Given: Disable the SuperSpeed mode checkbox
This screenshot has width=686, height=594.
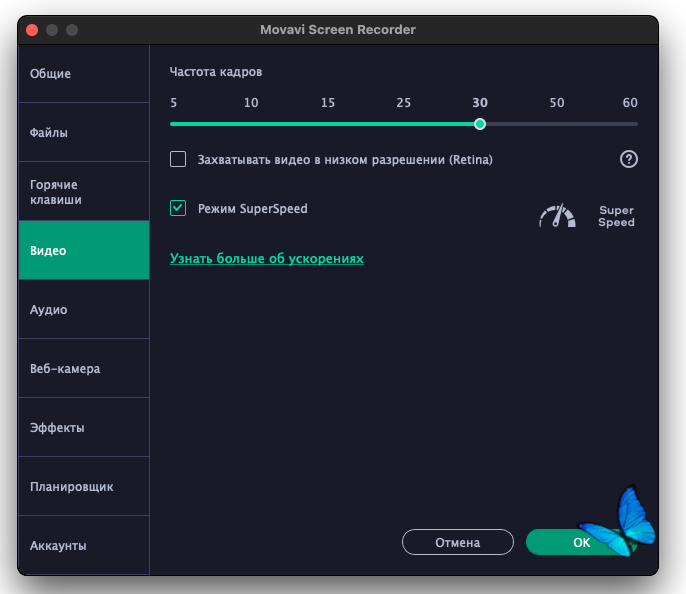Looking at the screenshot, I should [x=178, y=208].
